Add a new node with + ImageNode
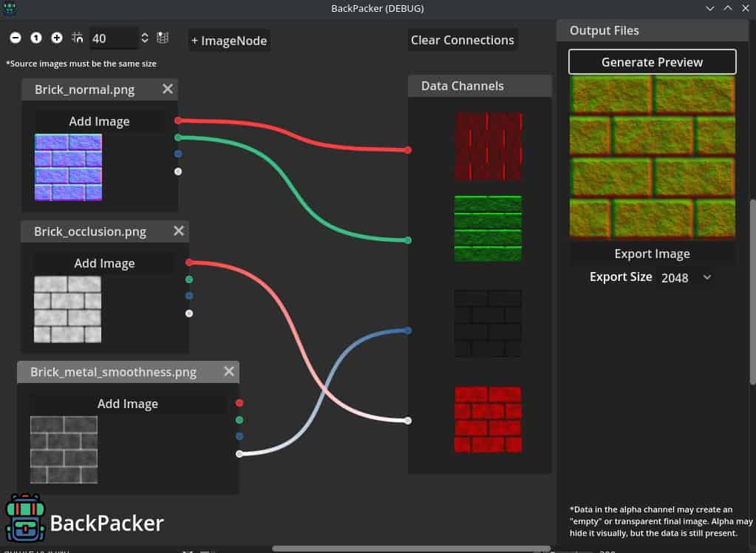The image size is (756, 553). [229, 41]
